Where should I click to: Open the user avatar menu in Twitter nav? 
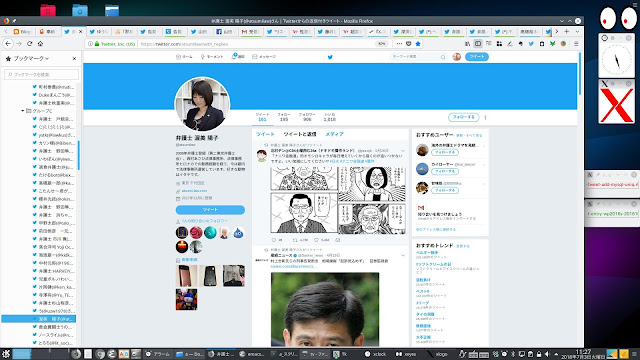click(x=457, y=57)
